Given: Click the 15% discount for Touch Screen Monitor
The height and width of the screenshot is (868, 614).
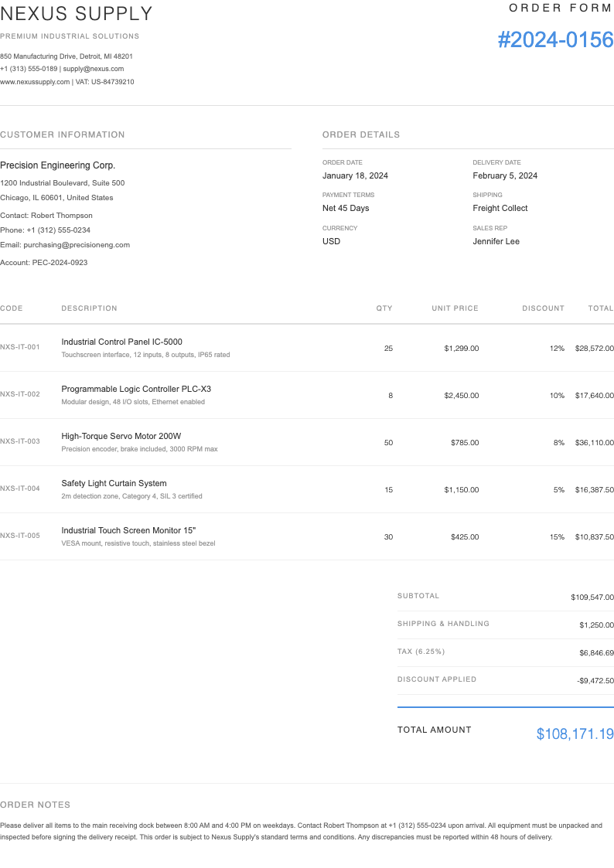Looking at the screenshot, I should click(x=557, y=537).
